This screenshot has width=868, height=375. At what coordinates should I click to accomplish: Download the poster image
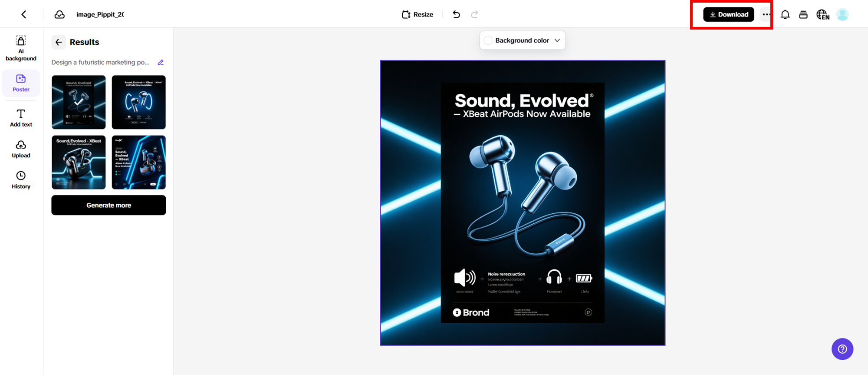click(x=729, y=14)
